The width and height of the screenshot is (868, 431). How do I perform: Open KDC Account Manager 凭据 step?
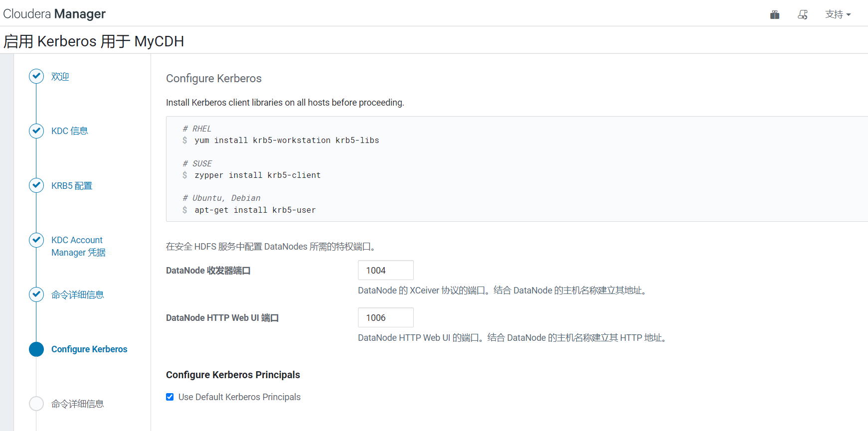coord(78,246)
